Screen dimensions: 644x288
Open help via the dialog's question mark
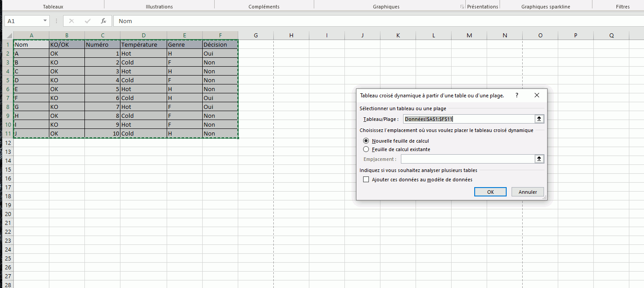(x=516, y=96)
